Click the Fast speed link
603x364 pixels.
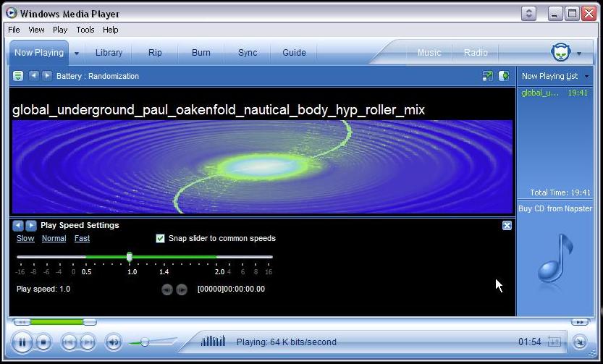[x=82, y=238]
